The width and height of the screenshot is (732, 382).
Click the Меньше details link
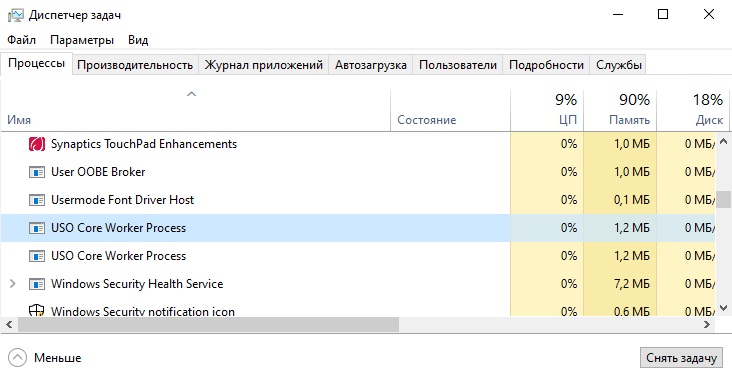pos(57,358)
